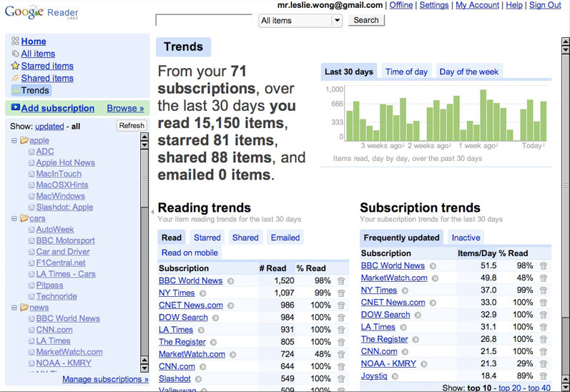Show top 20 subscriptions
Image resolution: width=570 pixels, height=392 pixels.
(x=510, y=388)
